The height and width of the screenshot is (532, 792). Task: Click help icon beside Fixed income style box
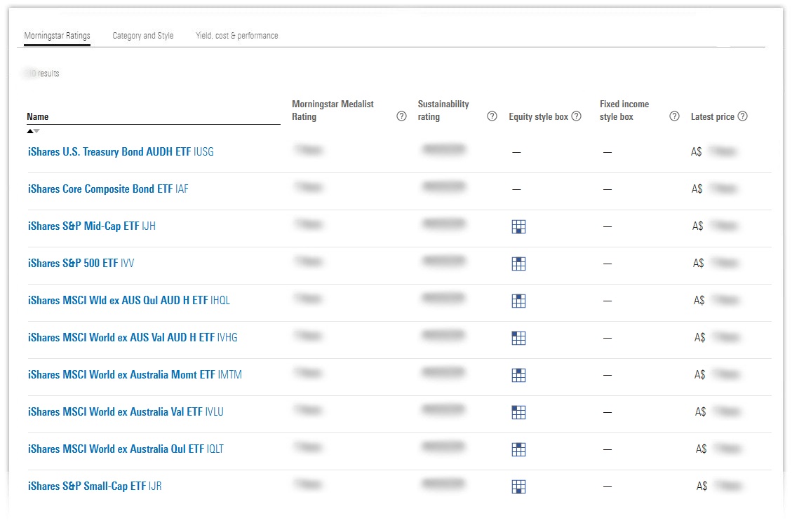coord(674,116)
